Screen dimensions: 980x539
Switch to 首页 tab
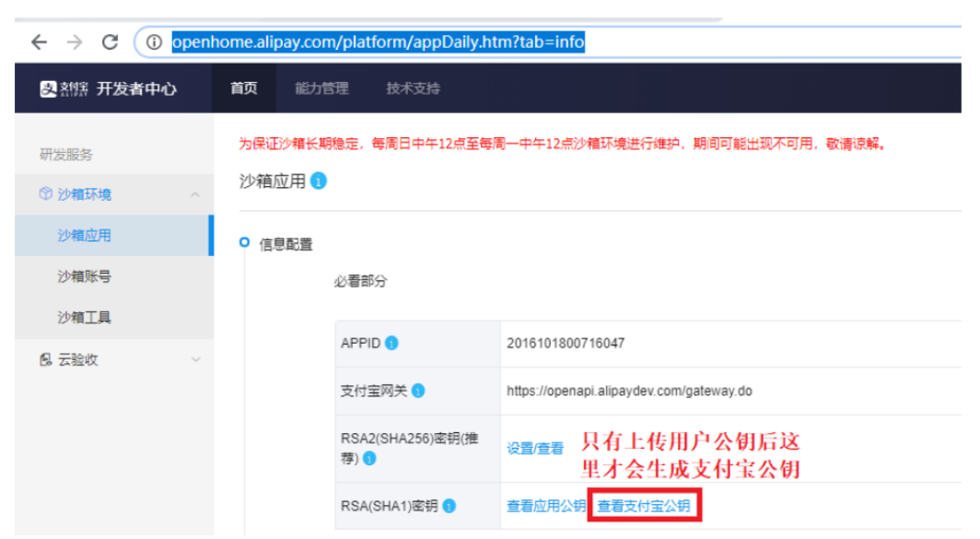click(244, 88)
